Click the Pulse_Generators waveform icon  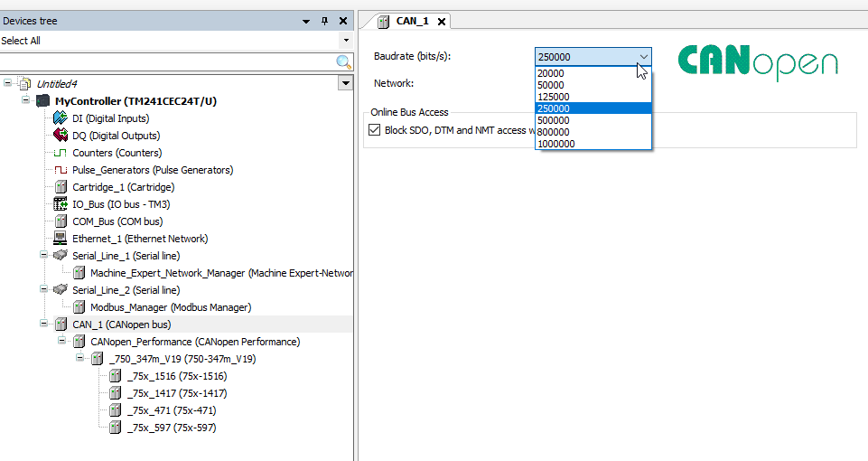[x=61, y=170]
